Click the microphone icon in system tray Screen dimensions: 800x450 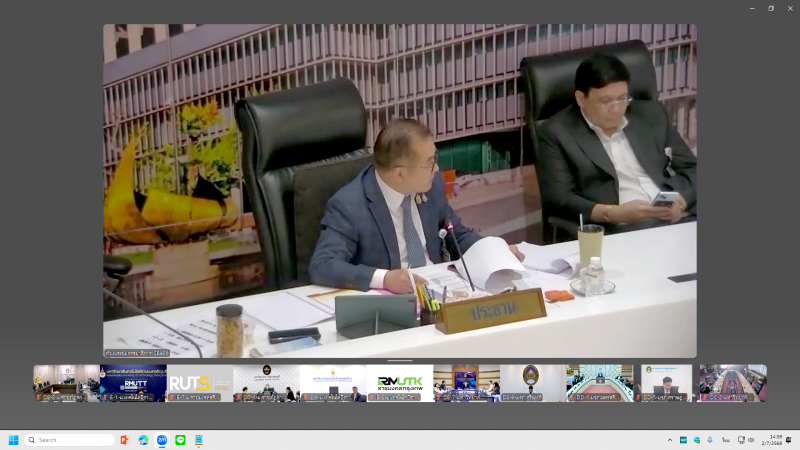tap(710, 440)
